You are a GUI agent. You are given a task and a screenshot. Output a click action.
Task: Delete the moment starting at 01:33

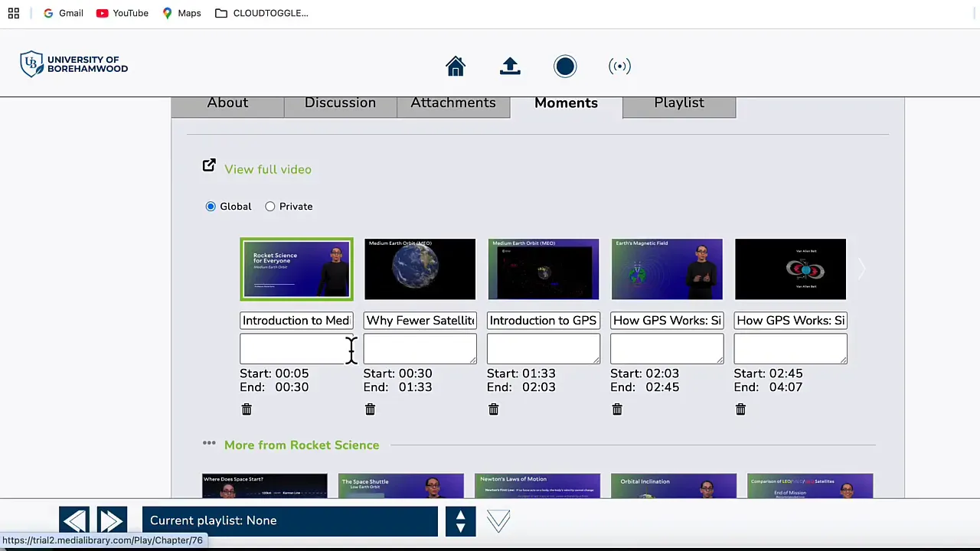[494, 409]
